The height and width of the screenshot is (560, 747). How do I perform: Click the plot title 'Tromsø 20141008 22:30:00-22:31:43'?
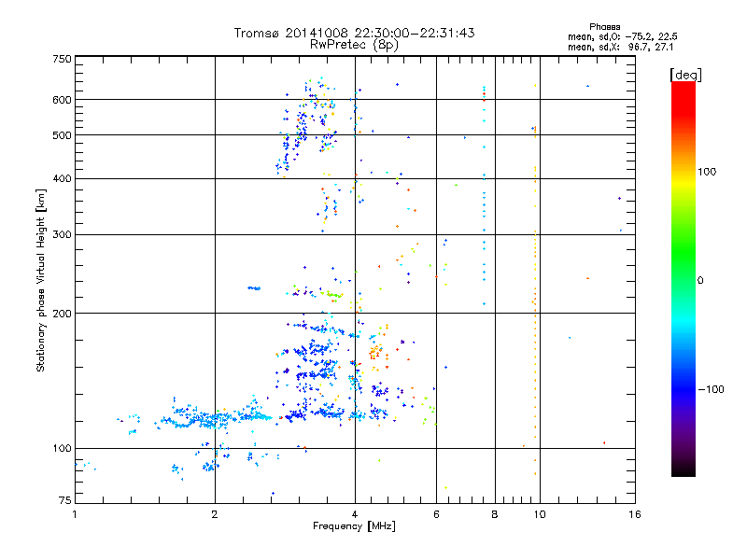tap(354, 33)
